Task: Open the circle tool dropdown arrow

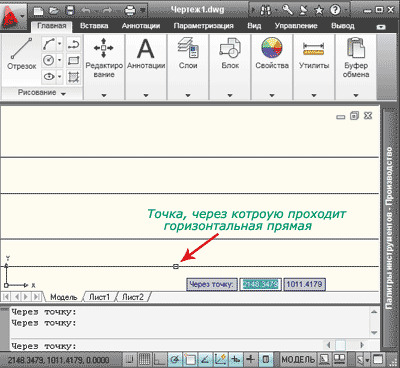Action: coord(60,60)
